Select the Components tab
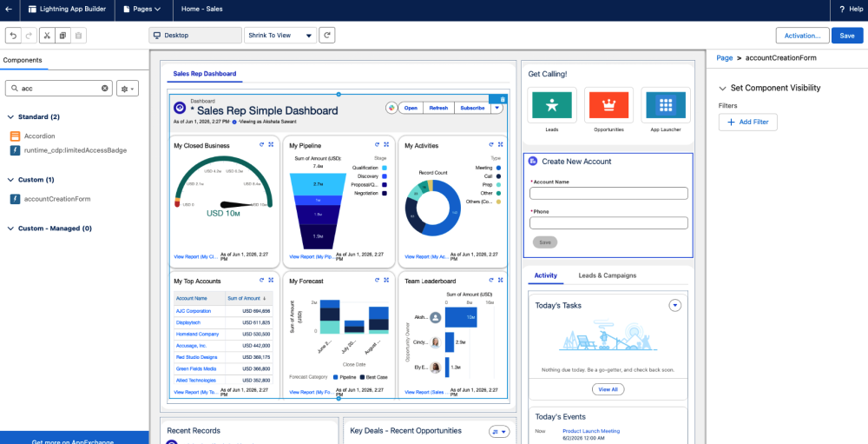Screen dimensions: 868x444 tap(23, 60)
